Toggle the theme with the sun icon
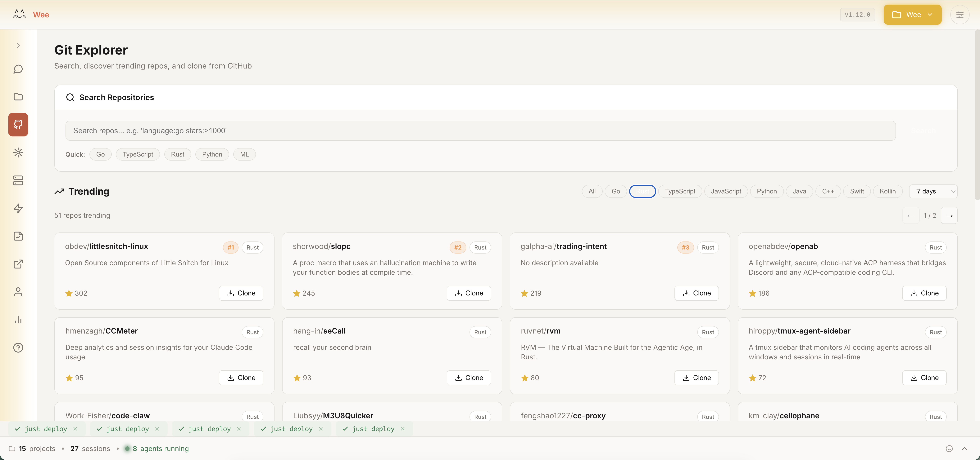The image size is (980, 460). (18, 153)
